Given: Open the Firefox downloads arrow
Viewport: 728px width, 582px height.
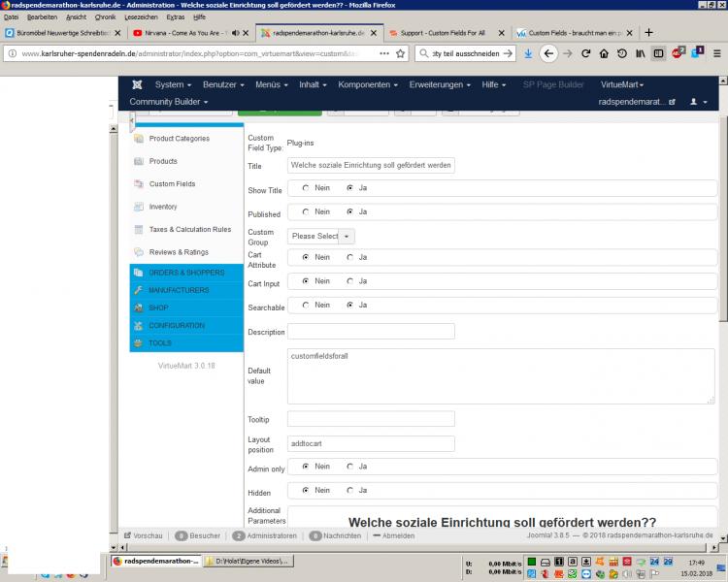Looking at the screenshot, I should (x=528, y=53).
